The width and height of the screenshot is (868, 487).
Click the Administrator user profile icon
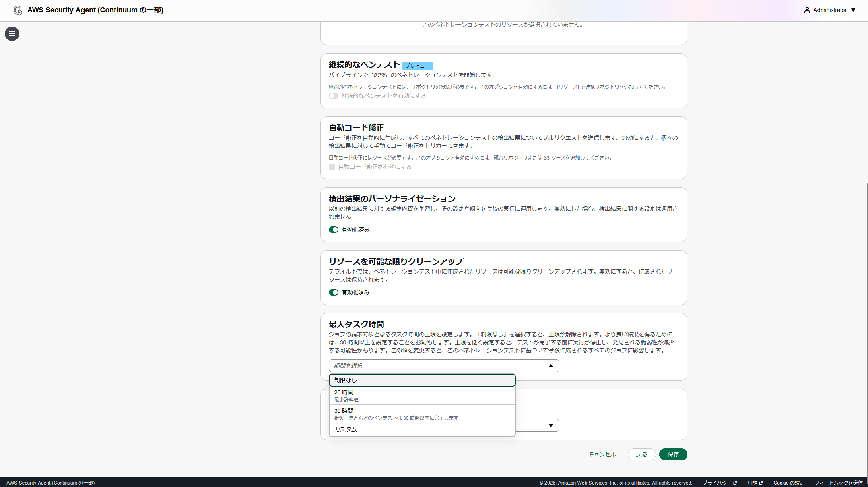(807, 10)
